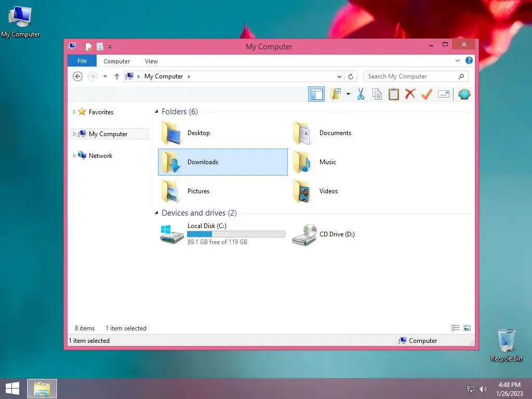The width and height of the screenshot is (532, 399).
Task: Click the quick access New folder icon
Action: coord(100,46)
